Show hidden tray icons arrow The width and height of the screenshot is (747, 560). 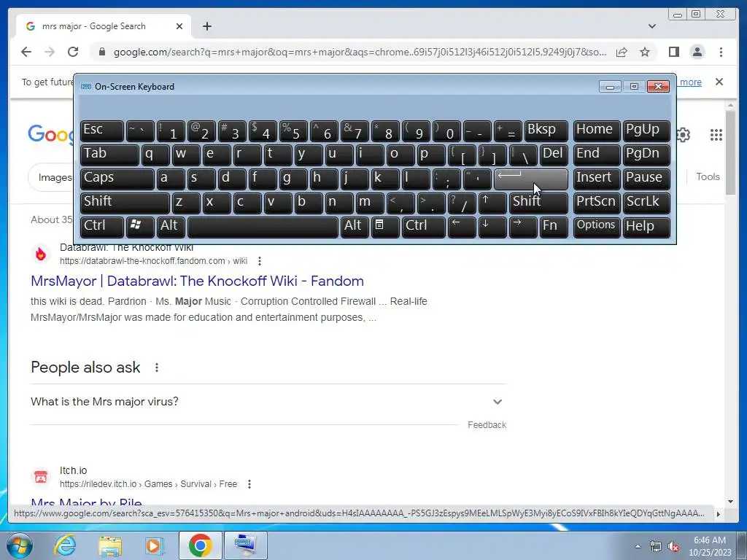pyautogui.click(x=638, y=546)
